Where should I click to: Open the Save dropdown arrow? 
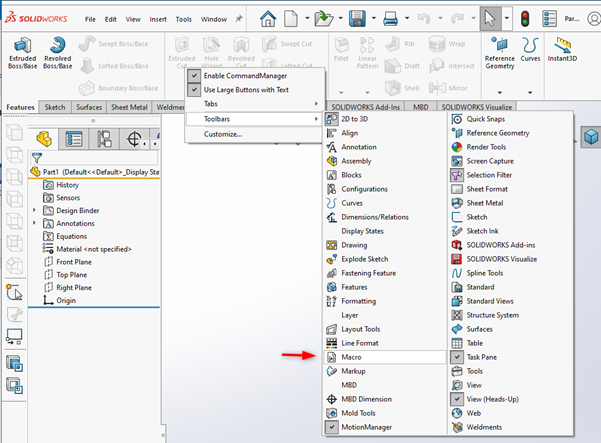(374, 18)
